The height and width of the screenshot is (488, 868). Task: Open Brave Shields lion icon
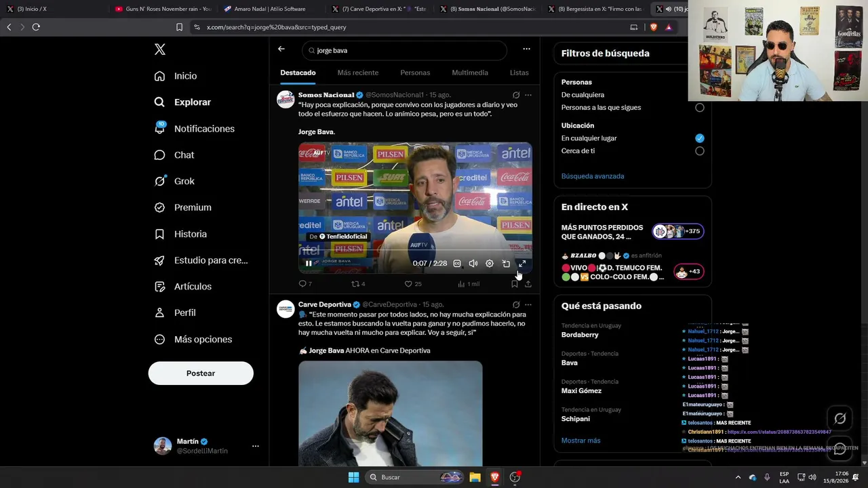click(x=654, y=27)
